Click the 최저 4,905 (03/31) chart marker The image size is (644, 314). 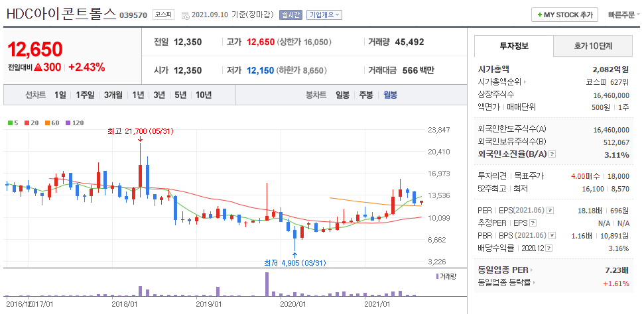click(294, 263)
